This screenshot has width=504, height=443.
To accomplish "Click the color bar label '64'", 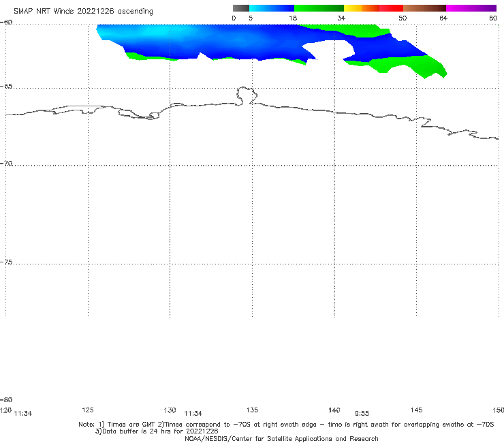I will pyautogui.click(x=443, y=18).
